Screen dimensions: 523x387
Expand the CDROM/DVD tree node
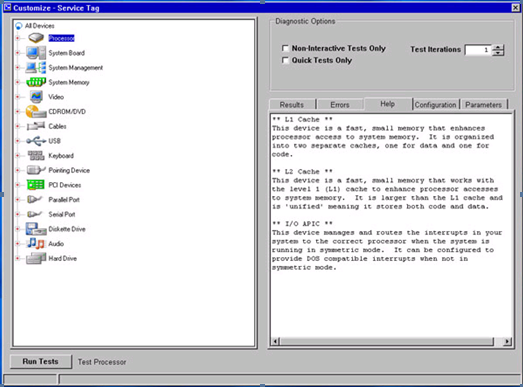tap(18, 111)
